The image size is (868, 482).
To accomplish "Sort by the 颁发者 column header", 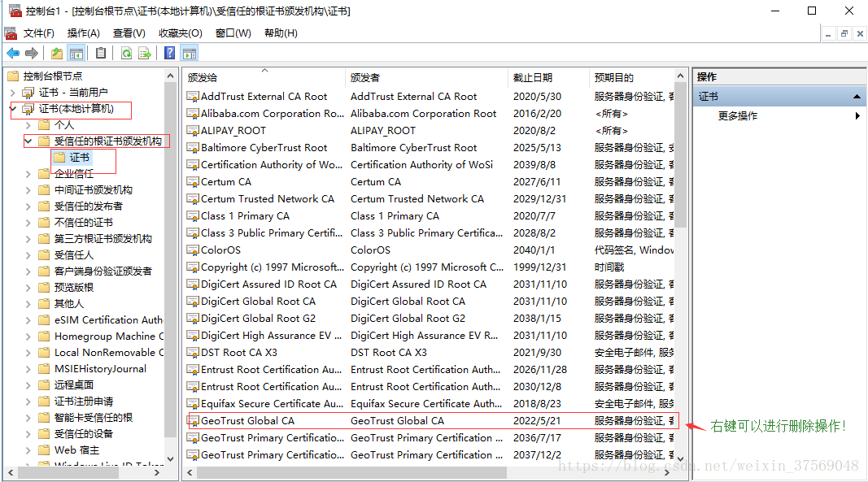I will [425, 77].
